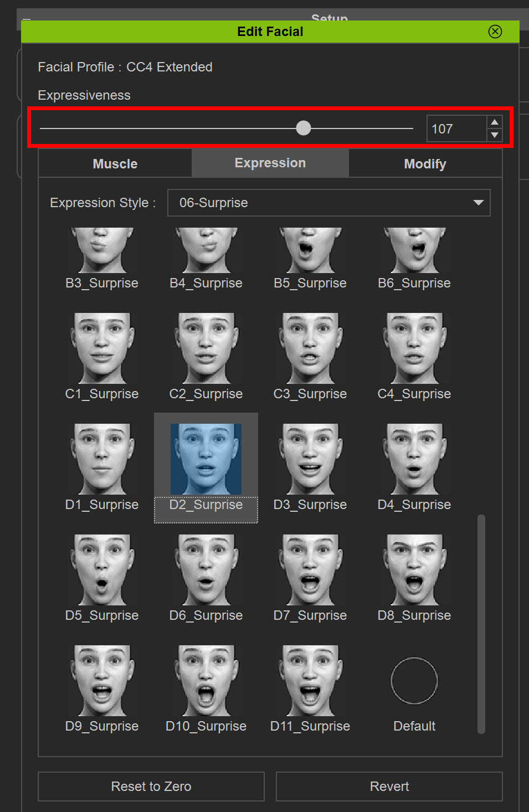Switch to the Modify tab
Image resolution: width=529 pixels, height=812 pixels.
coord(425,163)
